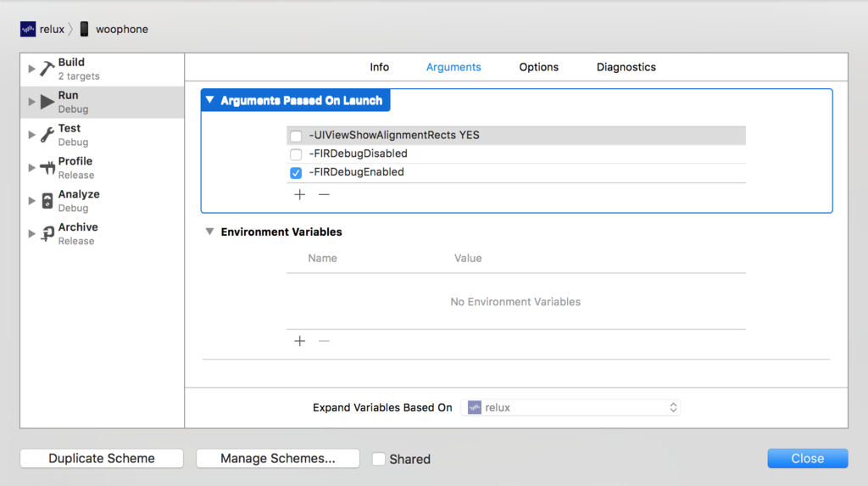Select the Build hammer icon
Image resolution: width=868 pixels, height=486 pixels.
tap(47, 69)
